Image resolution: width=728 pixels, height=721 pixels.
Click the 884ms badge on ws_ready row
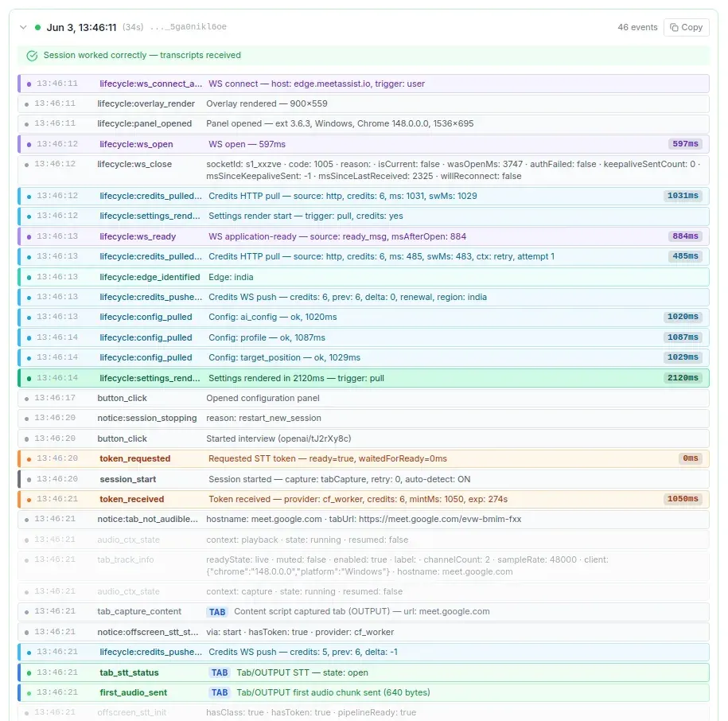pos(685,236)
